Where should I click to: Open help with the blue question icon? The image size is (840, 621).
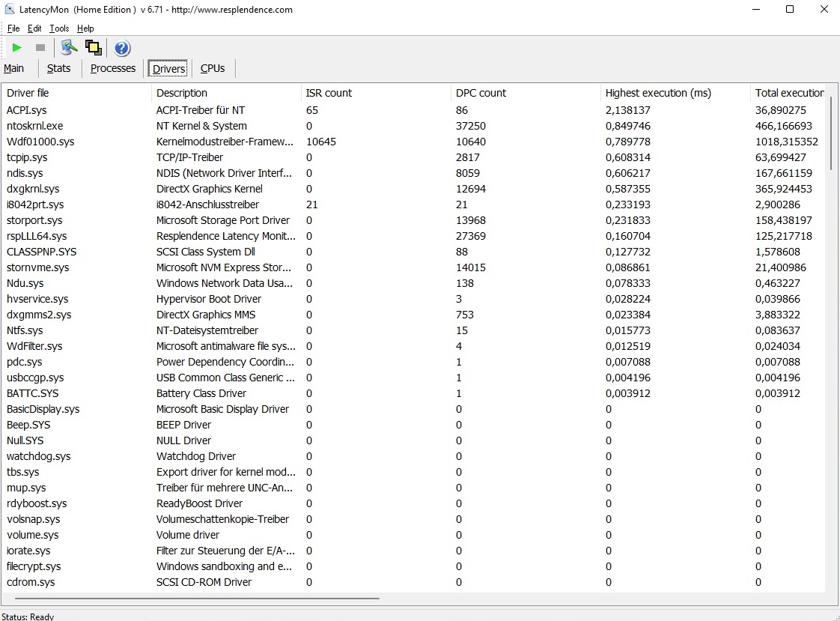[x=122, y=48]
